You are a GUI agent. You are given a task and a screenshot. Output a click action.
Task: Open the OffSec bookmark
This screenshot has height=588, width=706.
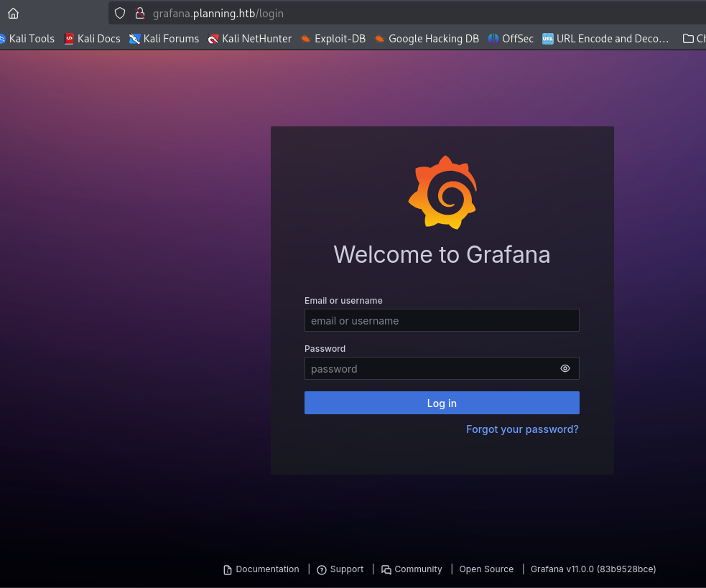(511, 39)
